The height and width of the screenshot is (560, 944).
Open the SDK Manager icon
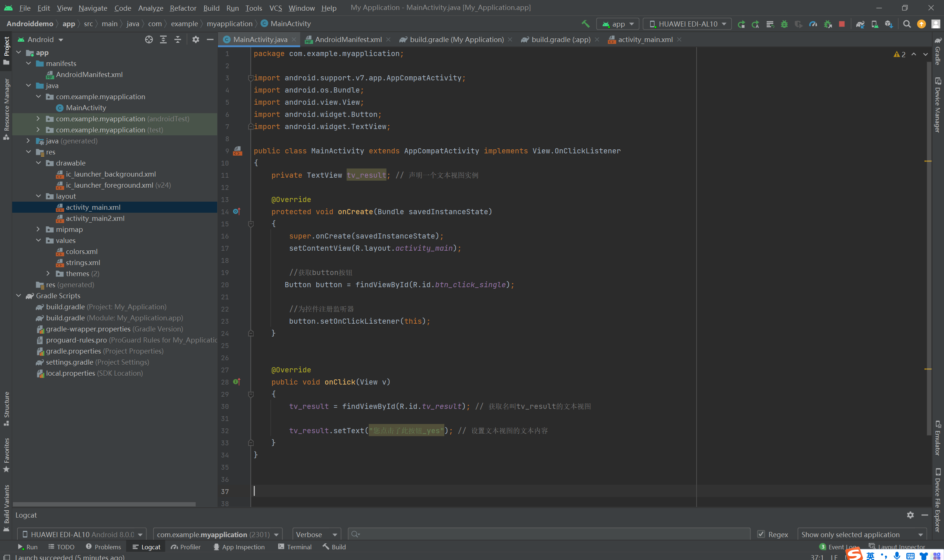tap(889, 24)
